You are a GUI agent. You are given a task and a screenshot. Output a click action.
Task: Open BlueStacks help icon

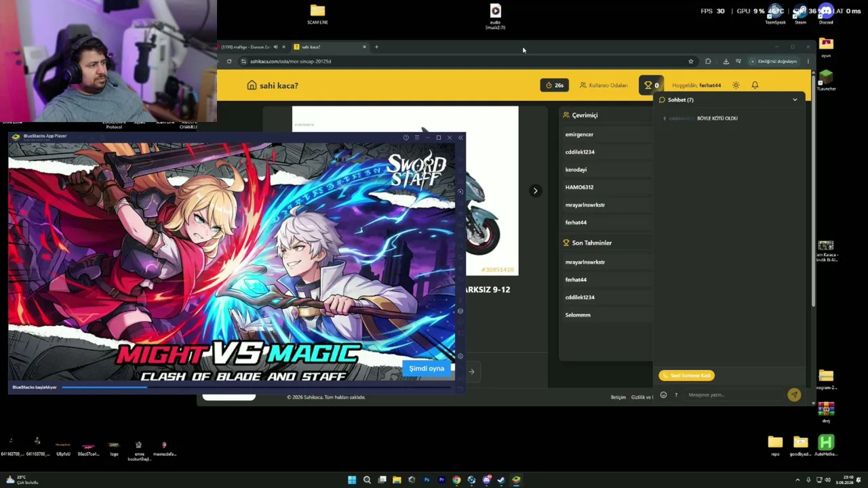tap(406, 138)
